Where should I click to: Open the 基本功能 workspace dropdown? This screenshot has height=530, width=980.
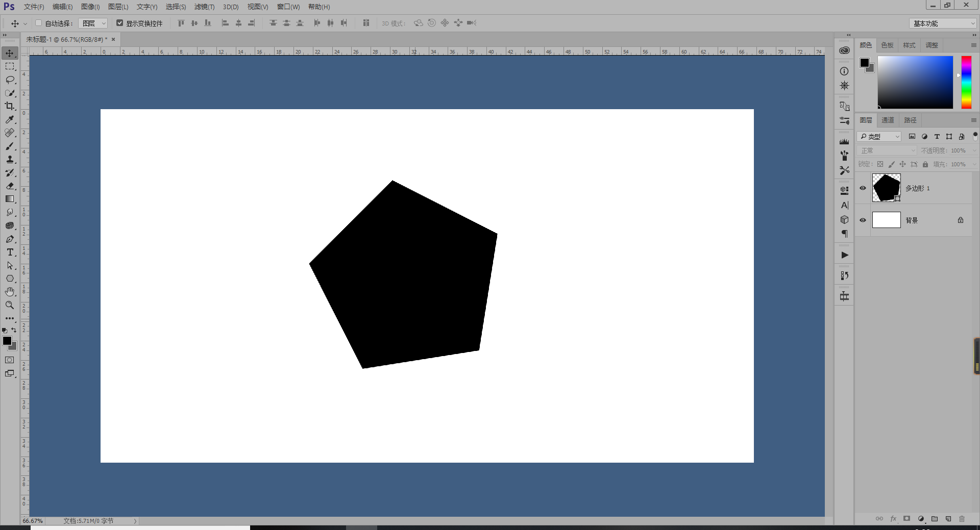coord(942,23)
